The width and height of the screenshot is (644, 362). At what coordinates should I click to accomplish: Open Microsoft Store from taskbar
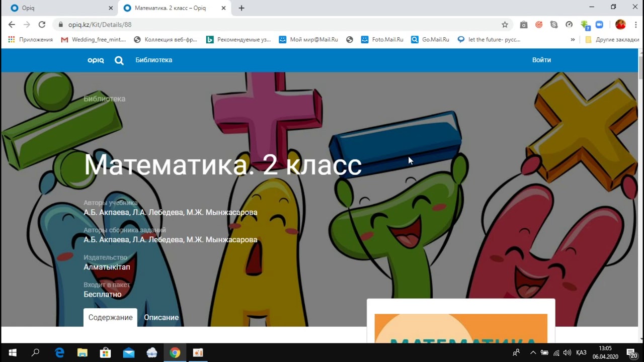pos(105,353)
